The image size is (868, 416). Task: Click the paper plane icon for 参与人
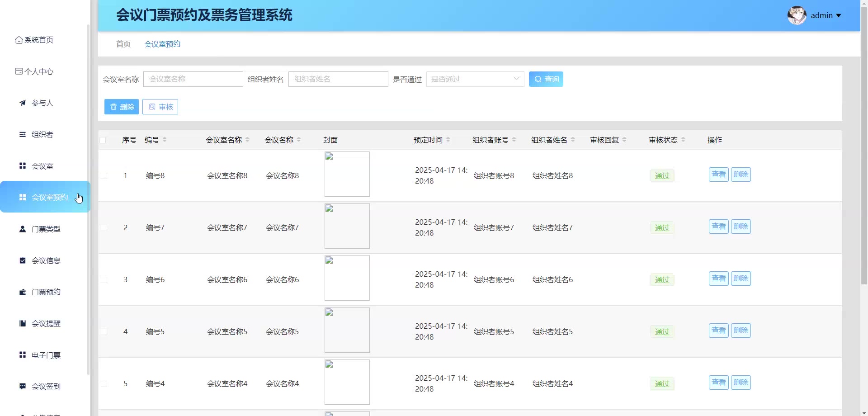click(23, 103)
